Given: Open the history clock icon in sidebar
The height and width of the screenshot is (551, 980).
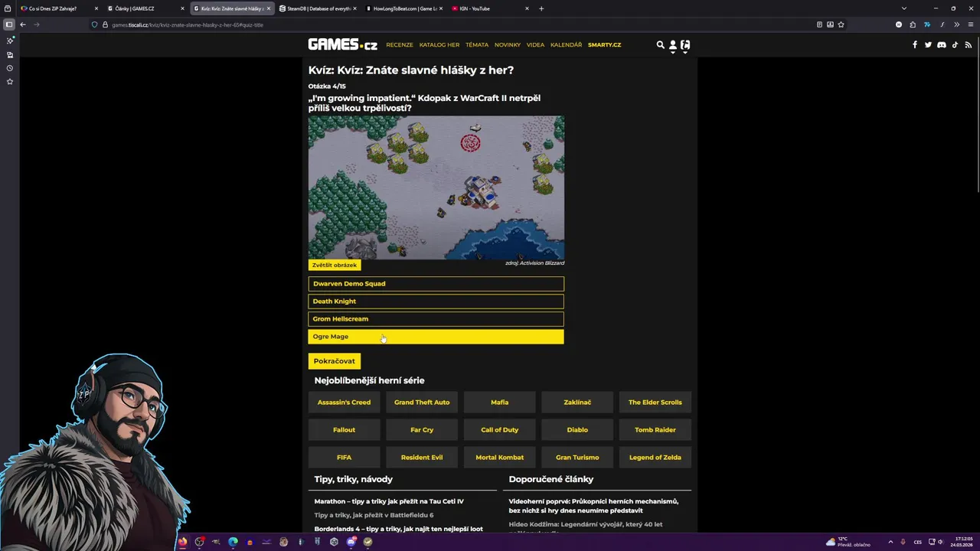Looking at the screenshot, I should (9, 68).
